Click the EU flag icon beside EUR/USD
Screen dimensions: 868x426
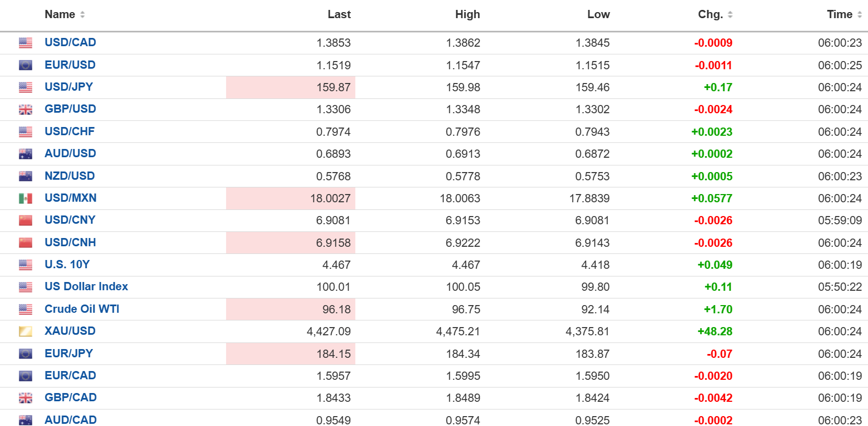coord(25,65)
